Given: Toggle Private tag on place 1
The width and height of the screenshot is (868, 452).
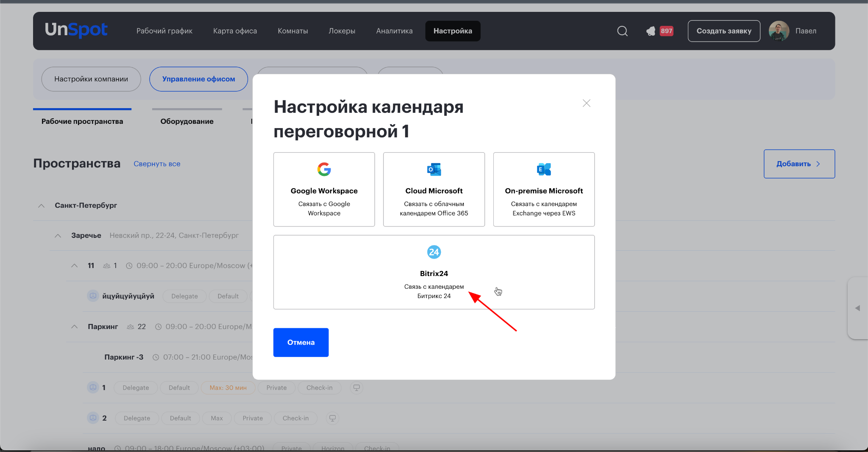Looking at the screenshot, I should pyautogui.click(x=277, y=388).
